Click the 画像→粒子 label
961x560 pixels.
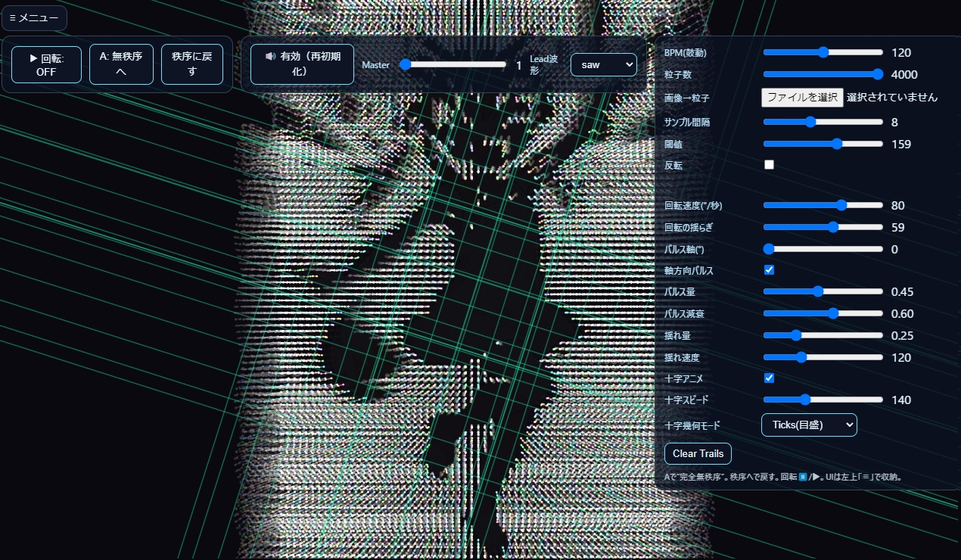pyautogui.click(x=687, y=98)
